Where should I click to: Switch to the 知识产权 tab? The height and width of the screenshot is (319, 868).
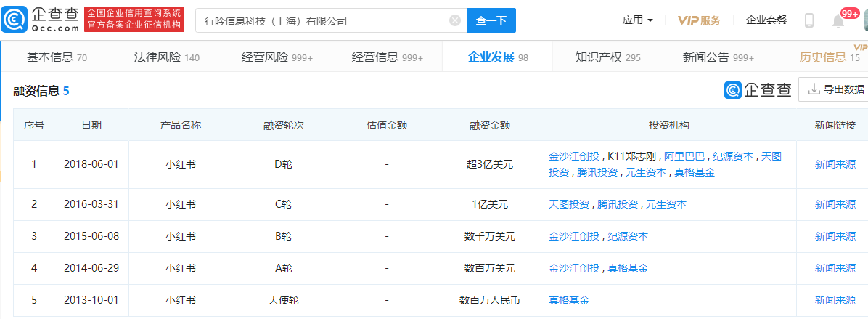607,57
